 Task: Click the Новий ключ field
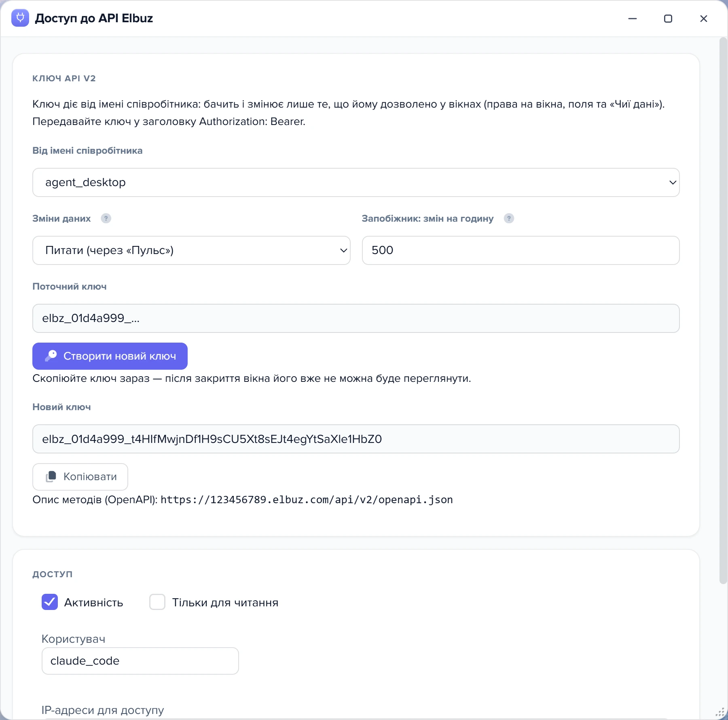[x=356, y=439]
